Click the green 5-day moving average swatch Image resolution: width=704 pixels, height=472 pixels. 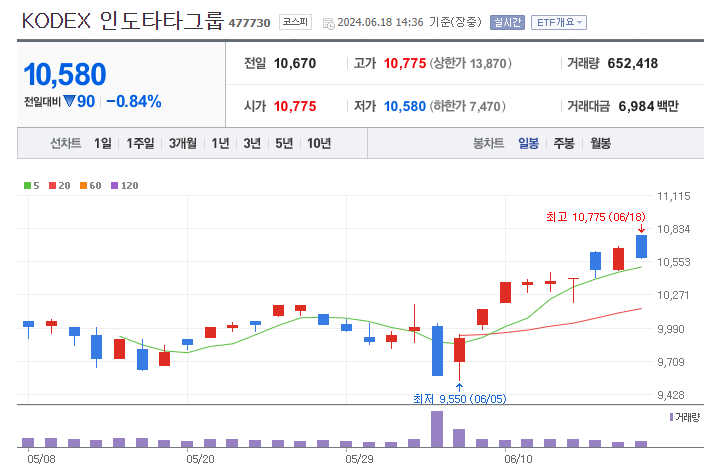27,185
